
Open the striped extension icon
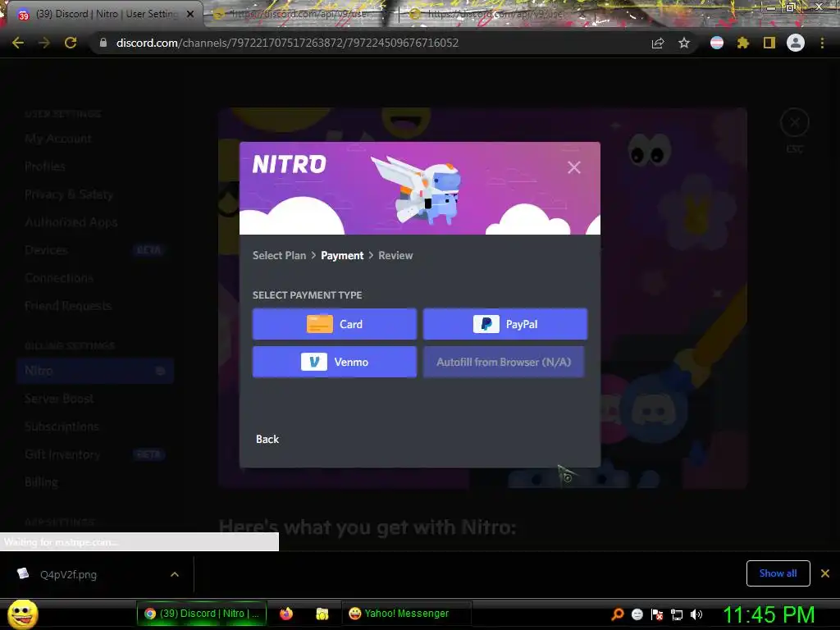717,43
